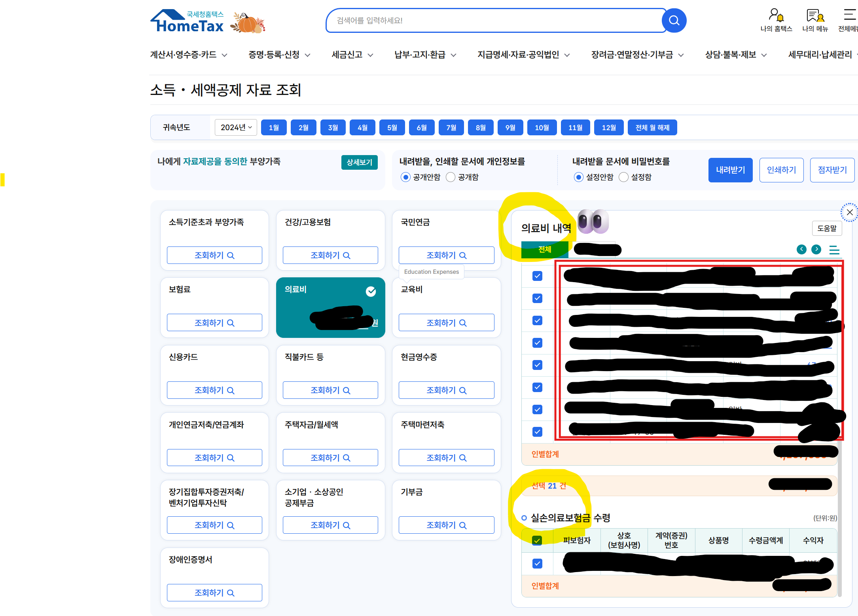
Task: Select the 공개함 radio button
Action: (x=451, y=177)
